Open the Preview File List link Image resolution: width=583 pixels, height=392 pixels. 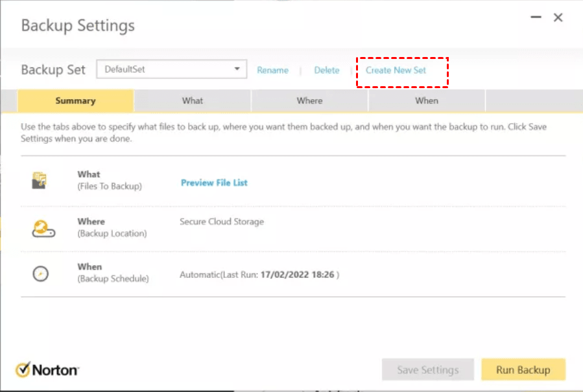click(x=214, y=183)
